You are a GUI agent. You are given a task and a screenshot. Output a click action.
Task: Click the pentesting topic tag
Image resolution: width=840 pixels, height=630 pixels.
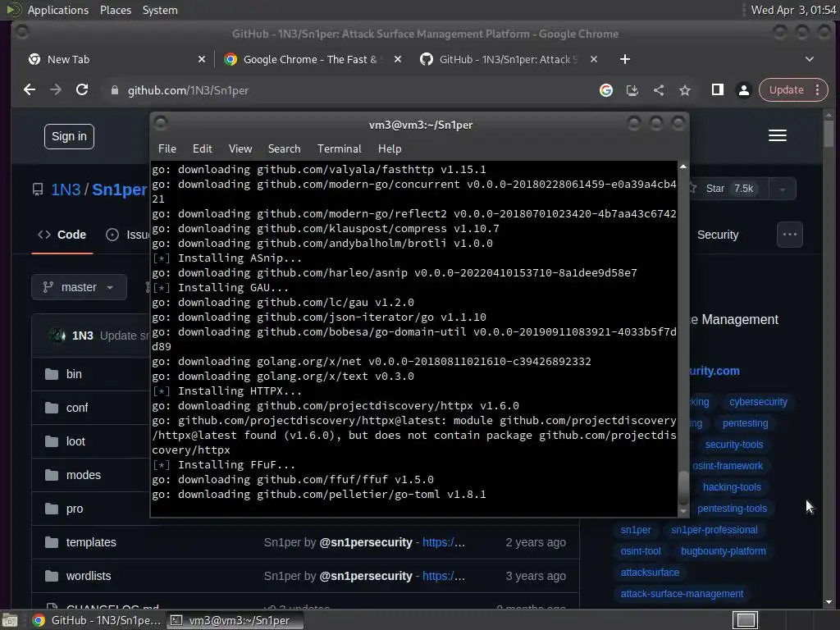click(x=745, y=423)
